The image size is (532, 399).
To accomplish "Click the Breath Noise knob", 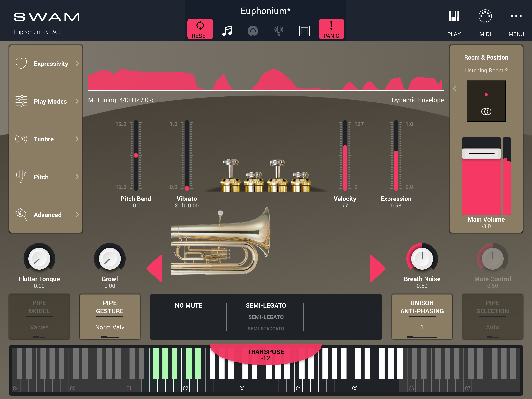I will (x=422, y=259).
